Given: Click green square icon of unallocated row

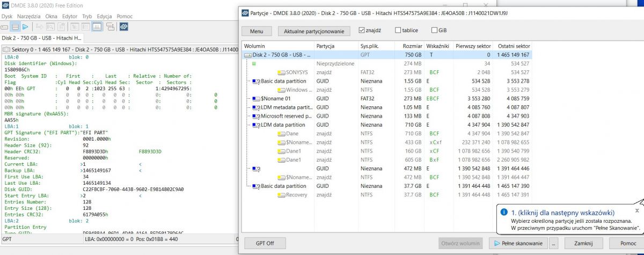Looking at the screenshot, I should [x=253, y=64].
